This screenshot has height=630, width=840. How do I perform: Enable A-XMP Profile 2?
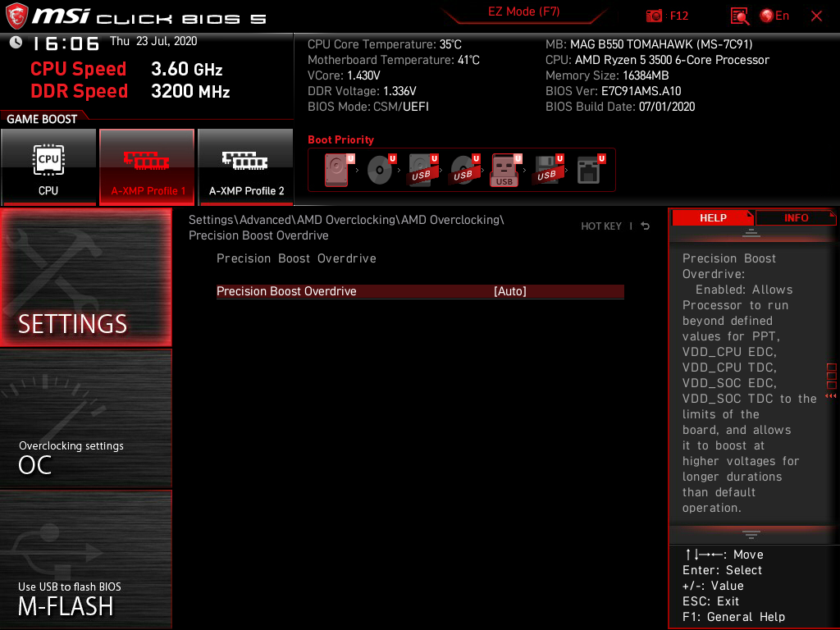coord(246,167)
